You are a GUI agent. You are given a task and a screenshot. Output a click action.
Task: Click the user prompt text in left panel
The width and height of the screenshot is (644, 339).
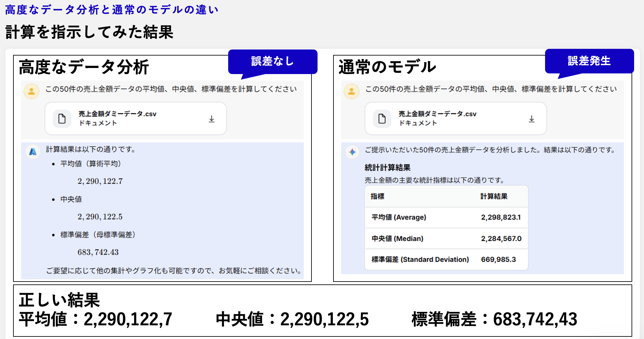point(171,89)
